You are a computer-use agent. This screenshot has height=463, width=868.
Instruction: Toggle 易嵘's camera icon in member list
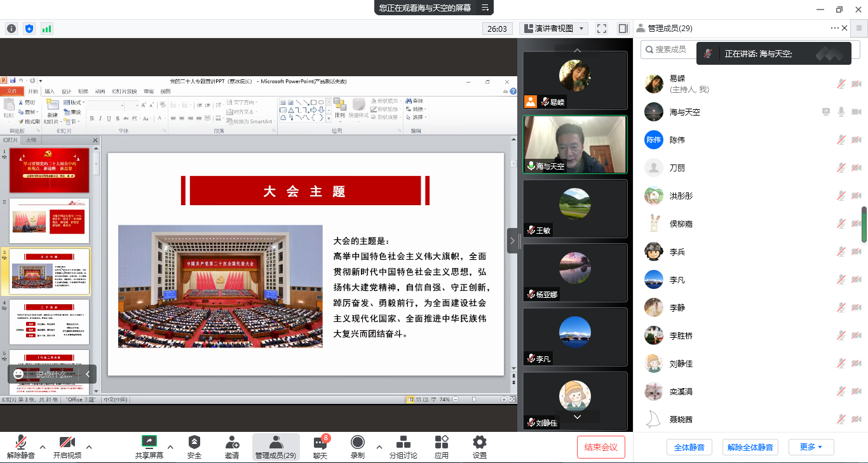coord(856,84)
